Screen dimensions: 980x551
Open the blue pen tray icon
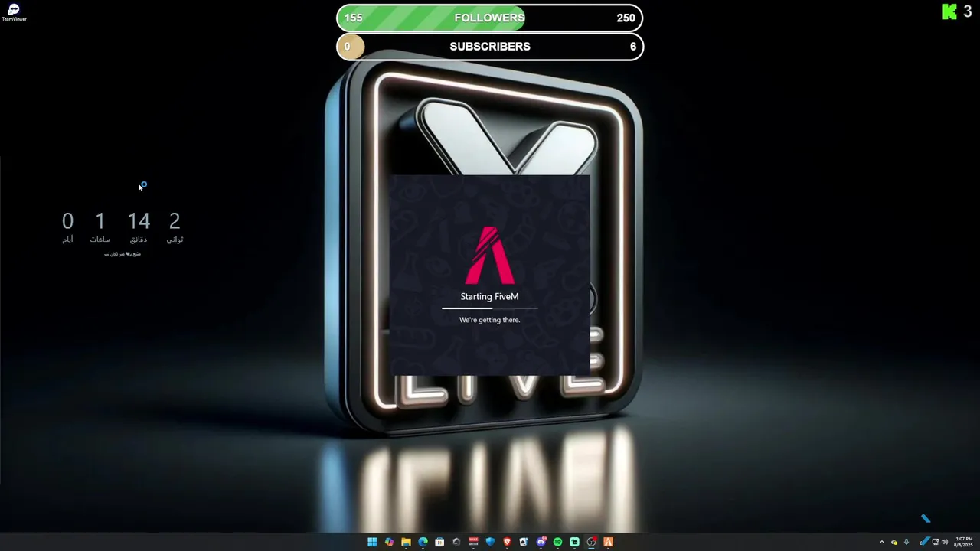[x=925, y=542]
